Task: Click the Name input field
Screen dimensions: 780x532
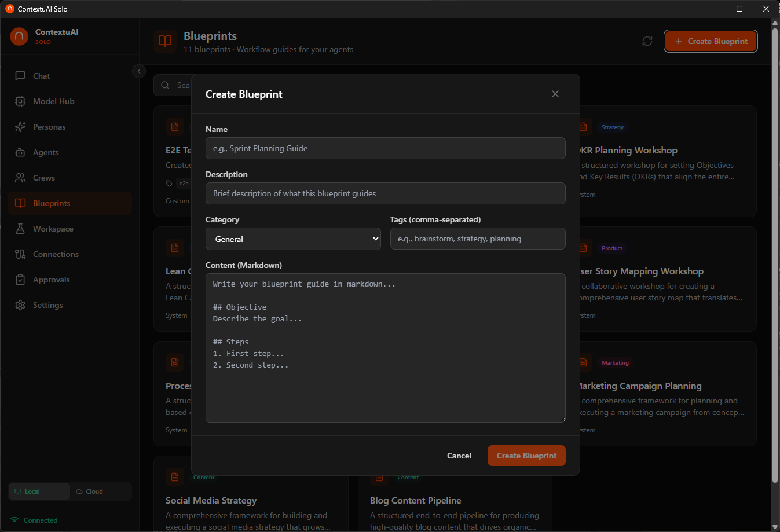Action: coord(385,148)
